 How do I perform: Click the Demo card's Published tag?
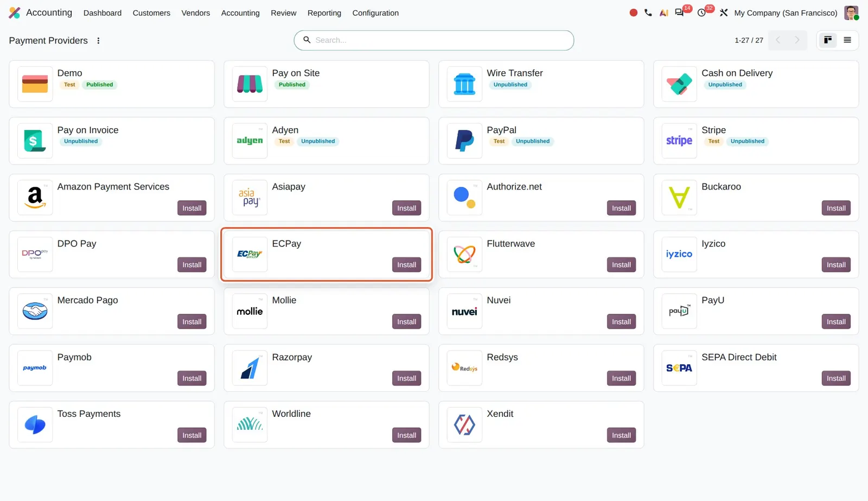pos(100,85)
